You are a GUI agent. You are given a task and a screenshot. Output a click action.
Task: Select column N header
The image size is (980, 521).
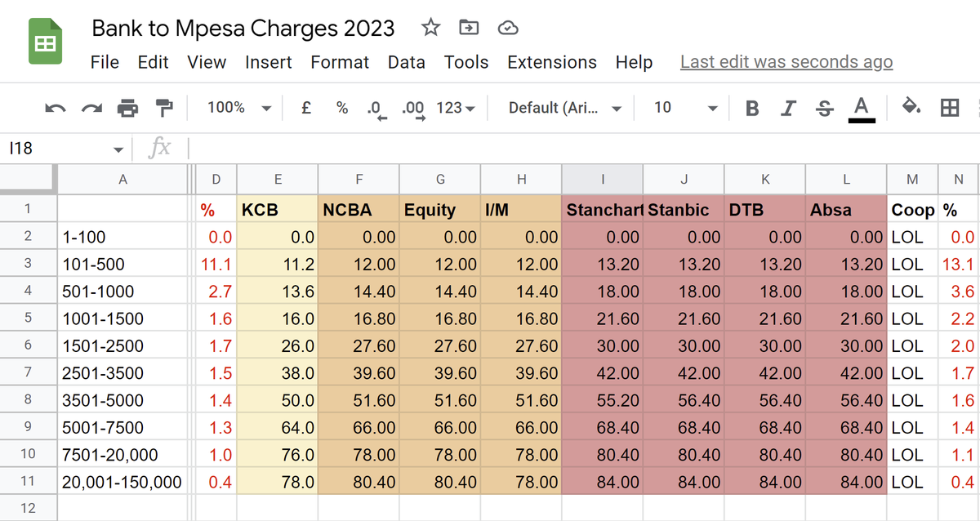(959, 180)
